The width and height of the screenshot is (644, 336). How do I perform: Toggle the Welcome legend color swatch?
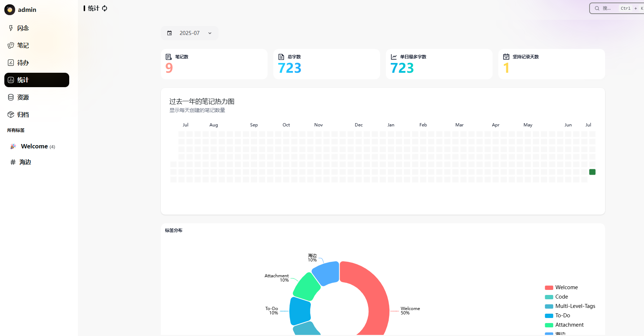pos(549,288)
